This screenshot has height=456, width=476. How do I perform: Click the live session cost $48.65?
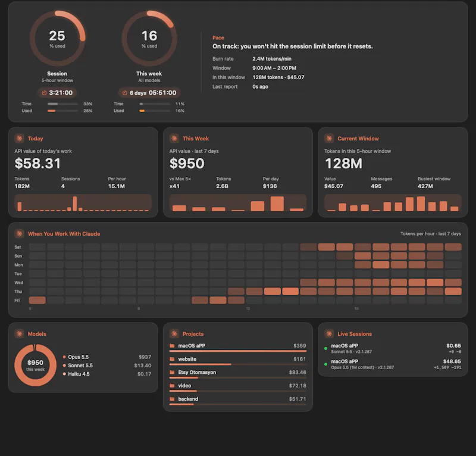tap(452, 361)
